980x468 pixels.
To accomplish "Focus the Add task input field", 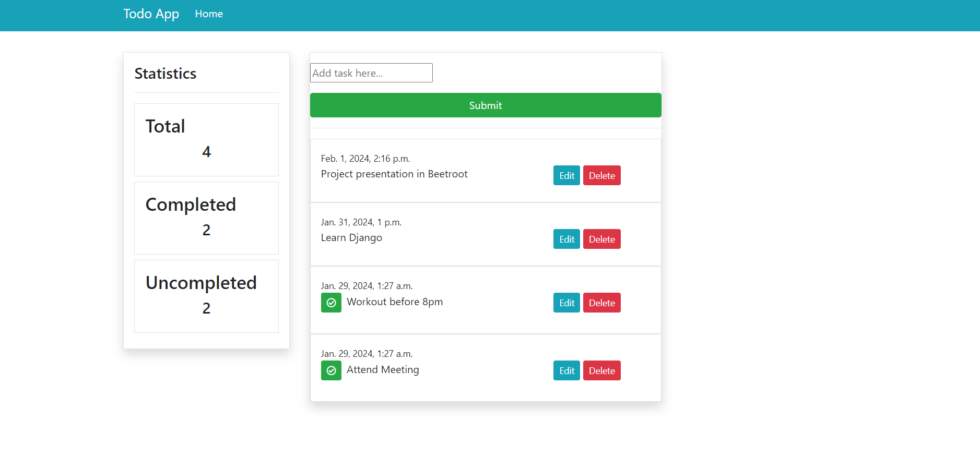I will (371, 73).
